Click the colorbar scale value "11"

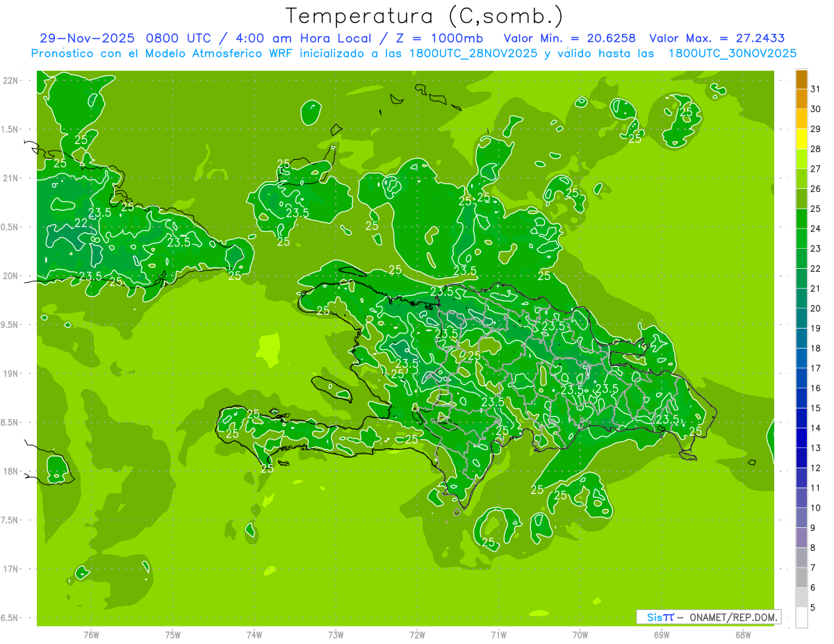coord(815,488)
